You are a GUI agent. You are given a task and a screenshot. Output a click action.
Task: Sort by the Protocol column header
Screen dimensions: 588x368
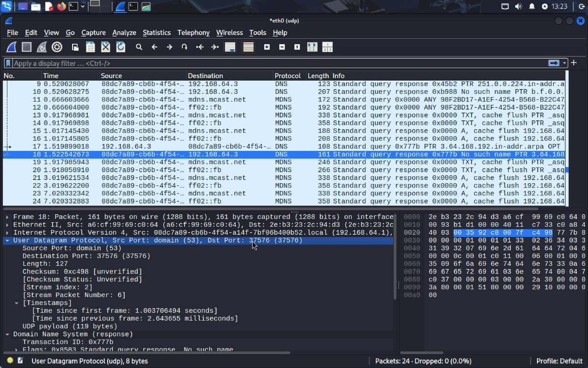[289, 76]
